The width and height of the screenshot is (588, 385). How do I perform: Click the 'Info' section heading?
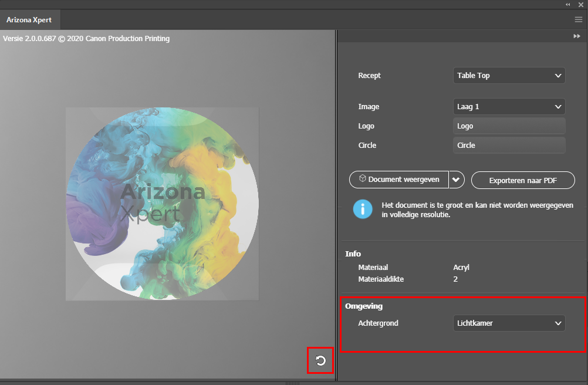point(353,254)
